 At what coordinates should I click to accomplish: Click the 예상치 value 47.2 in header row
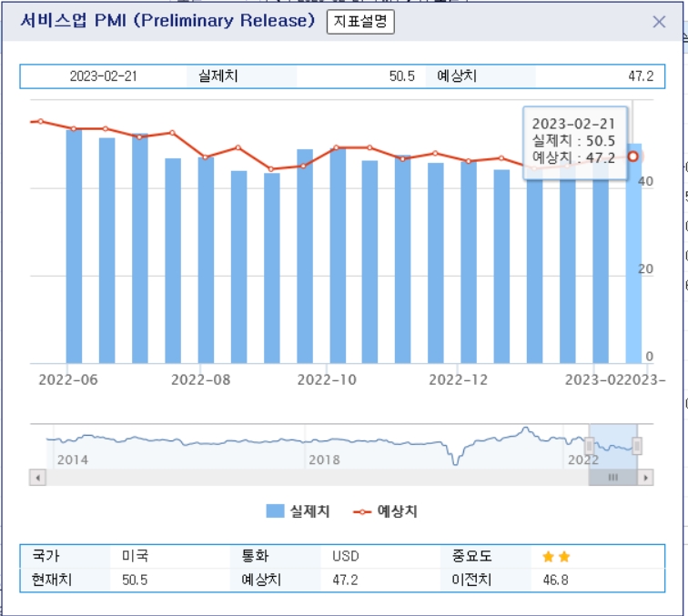(x=641, y=76)
